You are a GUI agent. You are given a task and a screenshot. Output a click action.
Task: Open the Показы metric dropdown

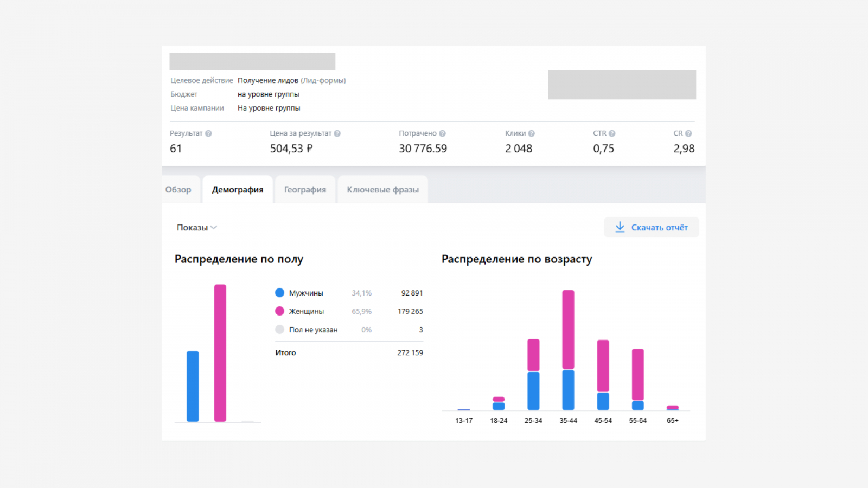197,228
